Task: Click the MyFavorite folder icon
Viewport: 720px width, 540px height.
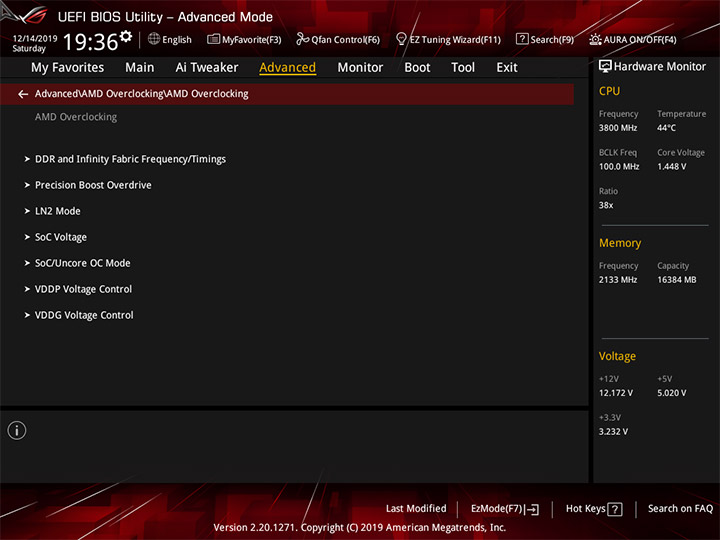Action: click(x=214, y=39)
